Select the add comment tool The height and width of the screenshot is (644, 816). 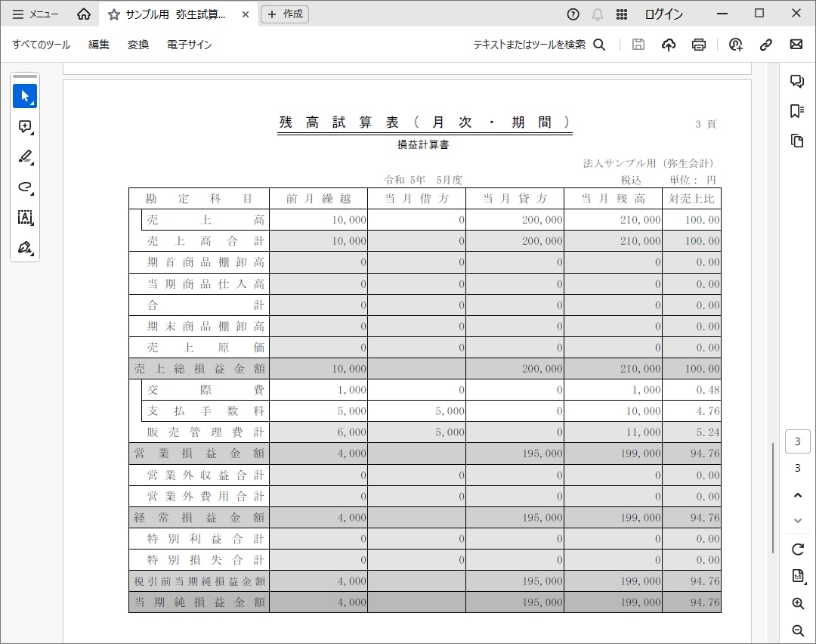[25, 126]
